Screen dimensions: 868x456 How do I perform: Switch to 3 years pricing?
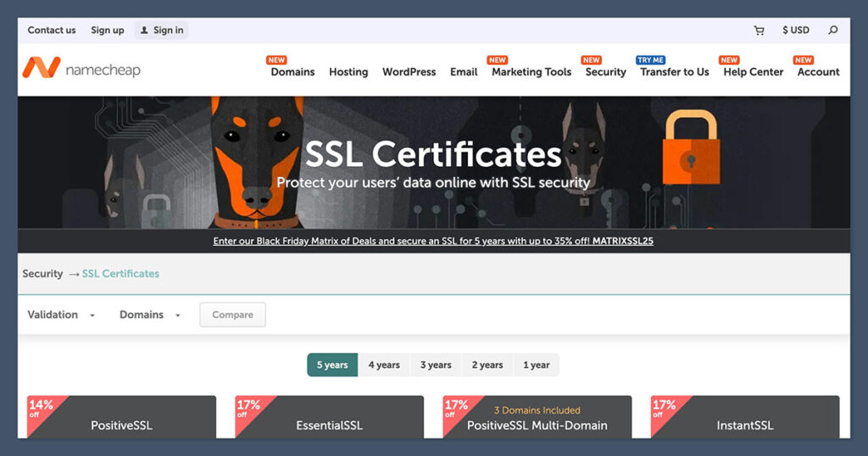click(x=436, y=365)
